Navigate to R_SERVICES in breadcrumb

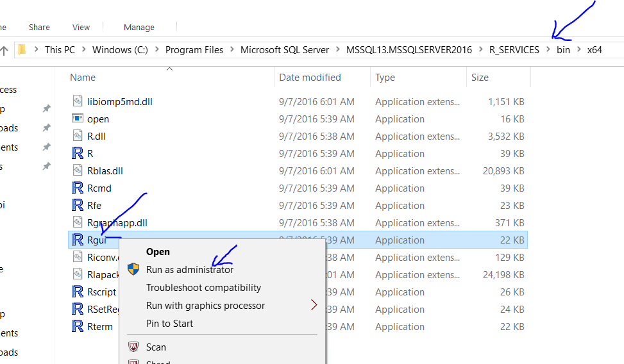pos(514,50)
